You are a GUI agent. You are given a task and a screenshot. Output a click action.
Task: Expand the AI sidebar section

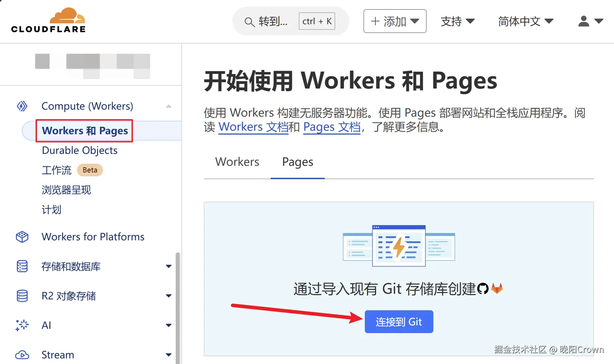tap(169, 325)
